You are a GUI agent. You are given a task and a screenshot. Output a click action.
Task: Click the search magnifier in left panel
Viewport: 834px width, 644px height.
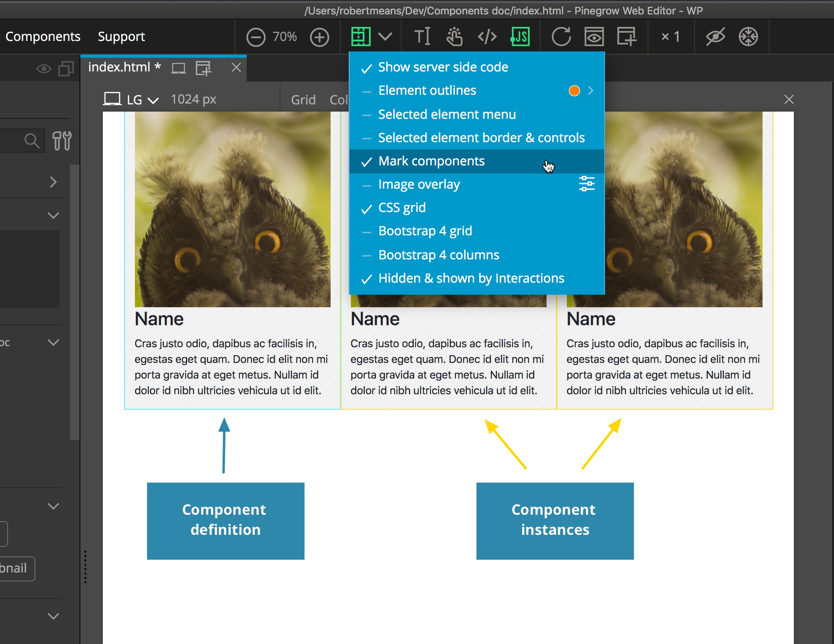tap(32, 141)
